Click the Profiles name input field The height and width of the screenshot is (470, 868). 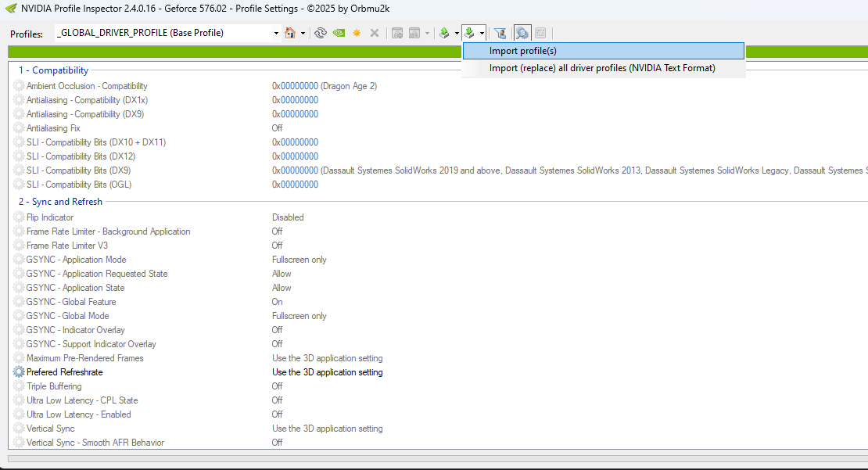point(163,33)
